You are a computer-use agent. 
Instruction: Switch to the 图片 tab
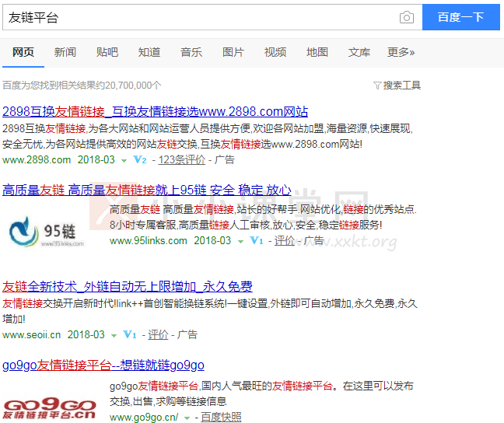[x=233, y=52]
